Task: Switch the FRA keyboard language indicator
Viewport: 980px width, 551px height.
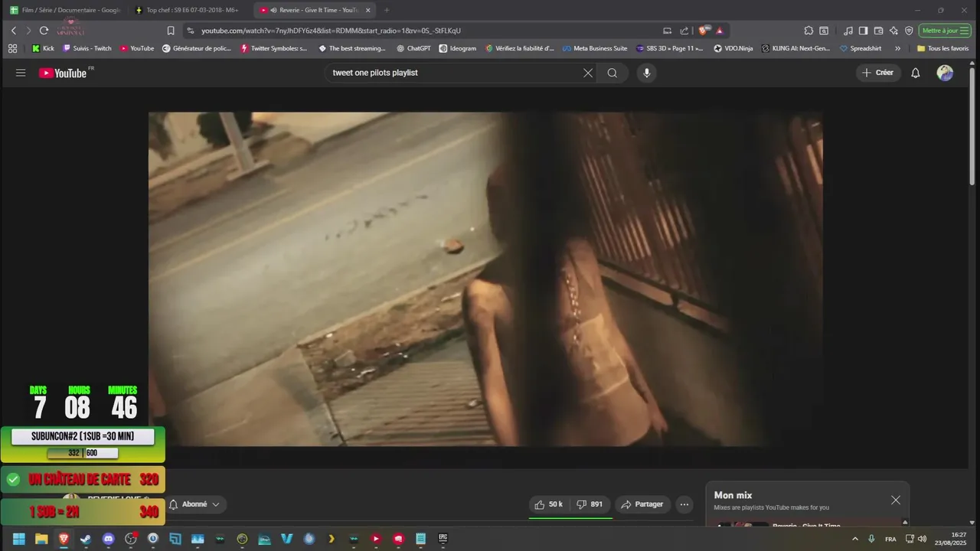Action: click(x=890, y=539)
